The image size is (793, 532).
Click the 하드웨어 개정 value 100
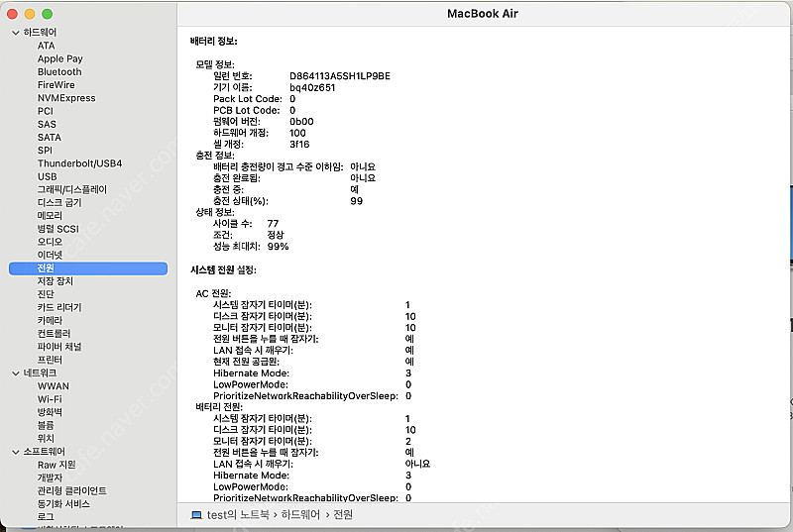click(x=297, y=134)
